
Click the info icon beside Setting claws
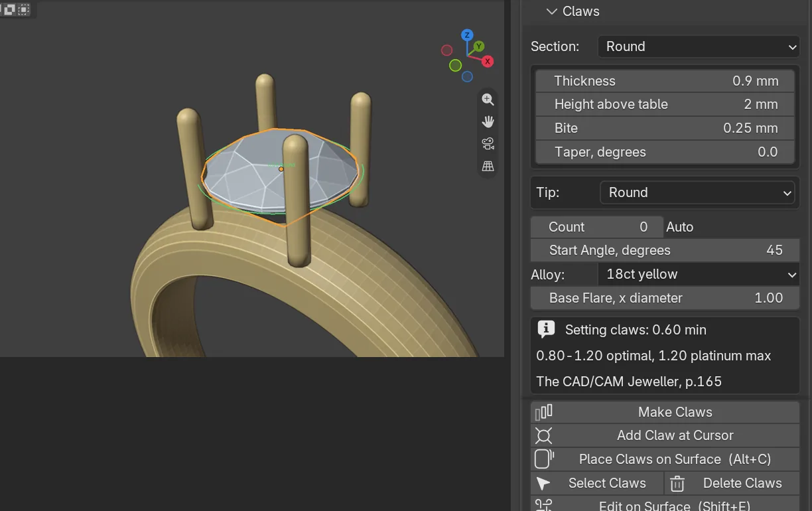click(x=545, y=328)
